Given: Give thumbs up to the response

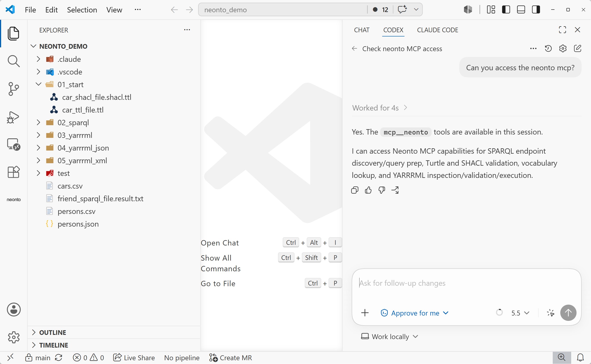Looking at the screenshot, I should pyautogui.click(x=368, y=190).
